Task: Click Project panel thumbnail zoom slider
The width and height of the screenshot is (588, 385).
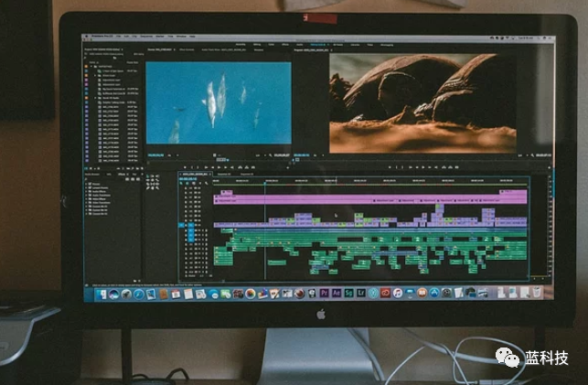Action: tap(97, 168)
